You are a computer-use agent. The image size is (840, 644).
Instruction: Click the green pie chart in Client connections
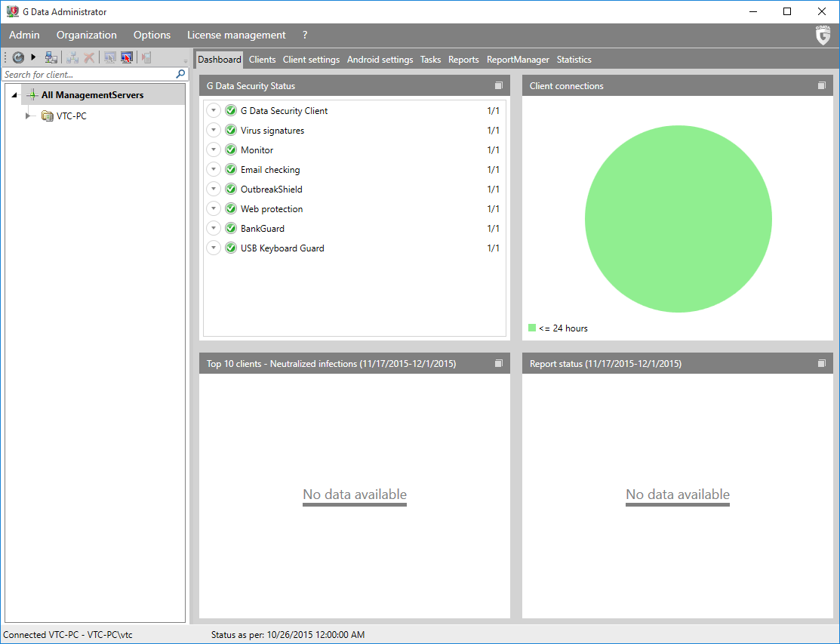678,219
